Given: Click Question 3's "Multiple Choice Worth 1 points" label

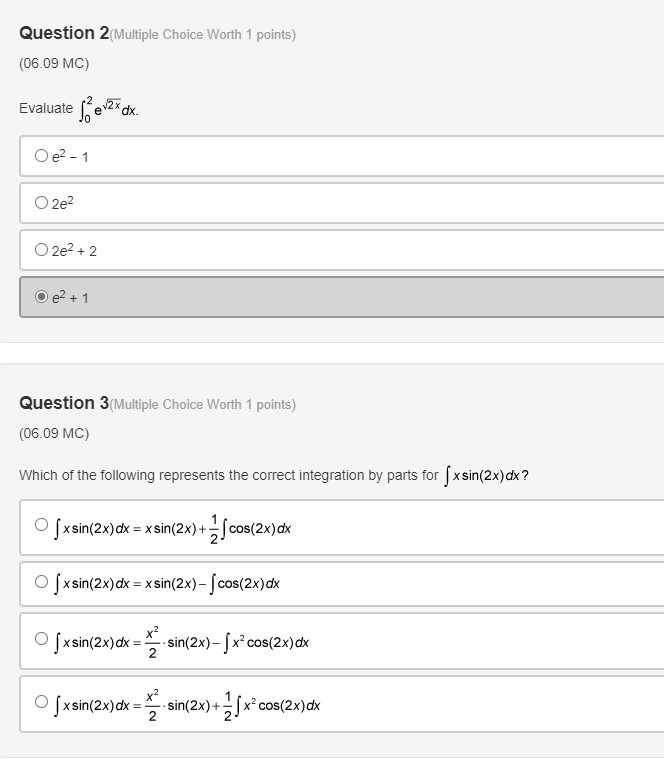Looking at the screenshot, I should (203, 405).
